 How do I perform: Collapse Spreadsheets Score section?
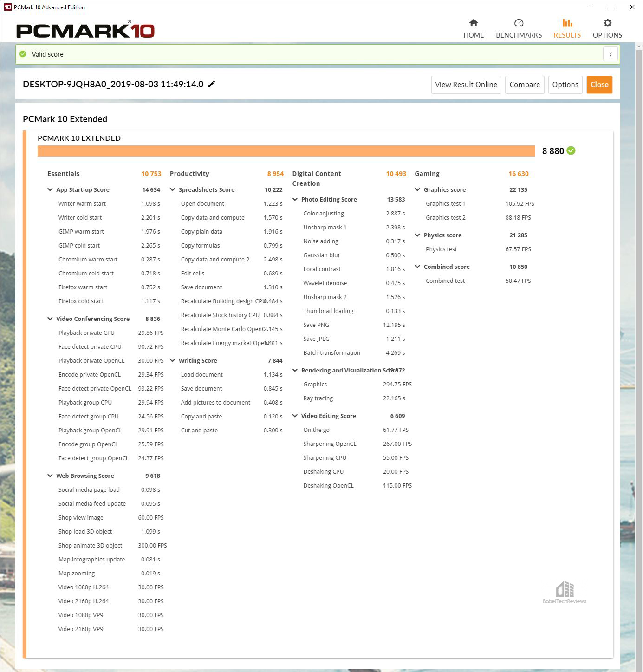coord(173,189)
